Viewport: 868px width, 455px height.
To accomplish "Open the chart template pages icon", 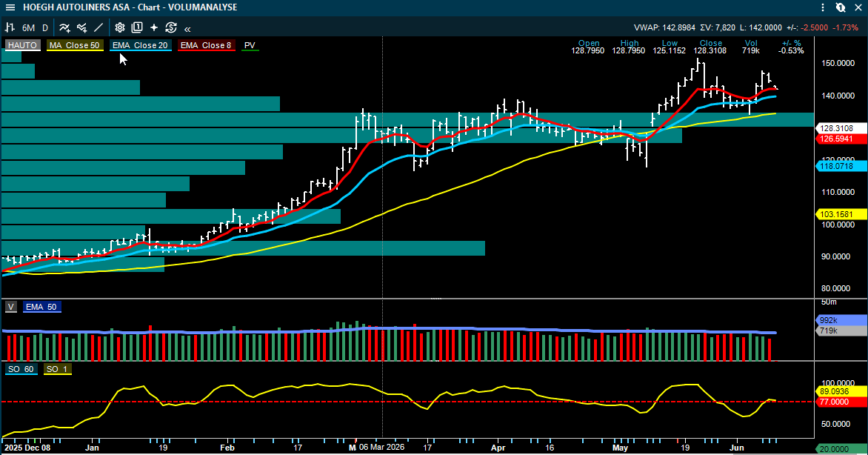I will pyautogui.click(x=137, y=27).
